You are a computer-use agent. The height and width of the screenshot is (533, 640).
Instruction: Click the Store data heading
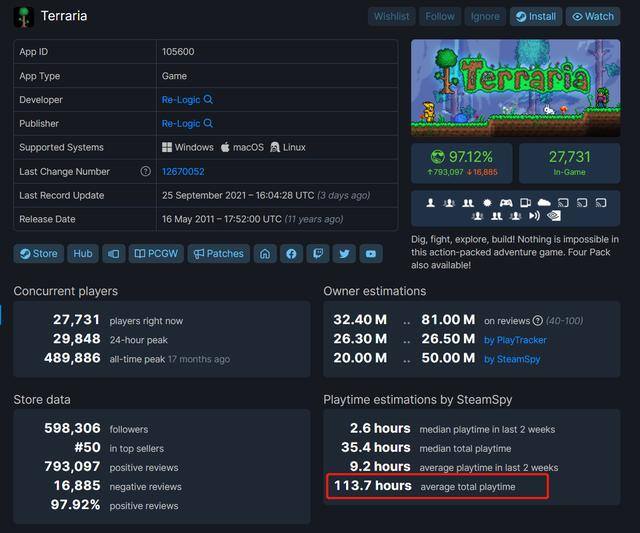pyautogui.click(x=42, y=400)
